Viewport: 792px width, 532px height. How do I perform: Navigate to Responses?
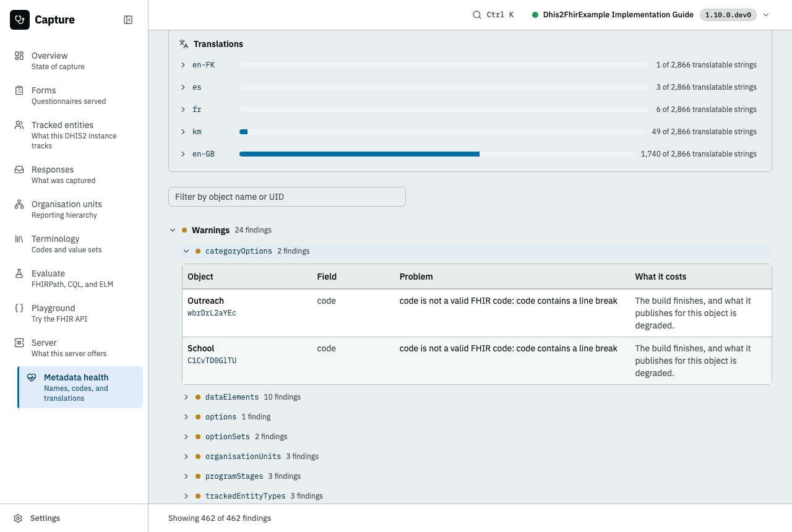click(74, 174)
